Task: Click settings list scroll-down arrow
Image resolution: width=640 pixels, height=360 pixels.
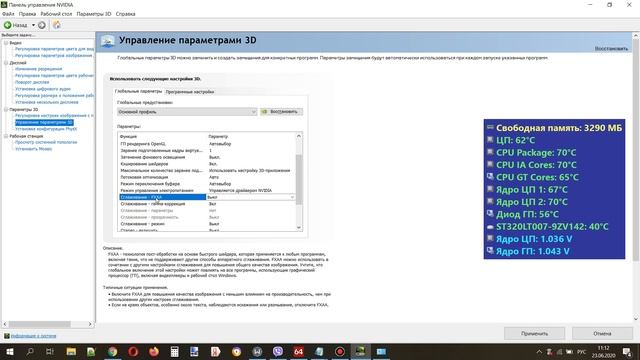Action: [299, 227]
